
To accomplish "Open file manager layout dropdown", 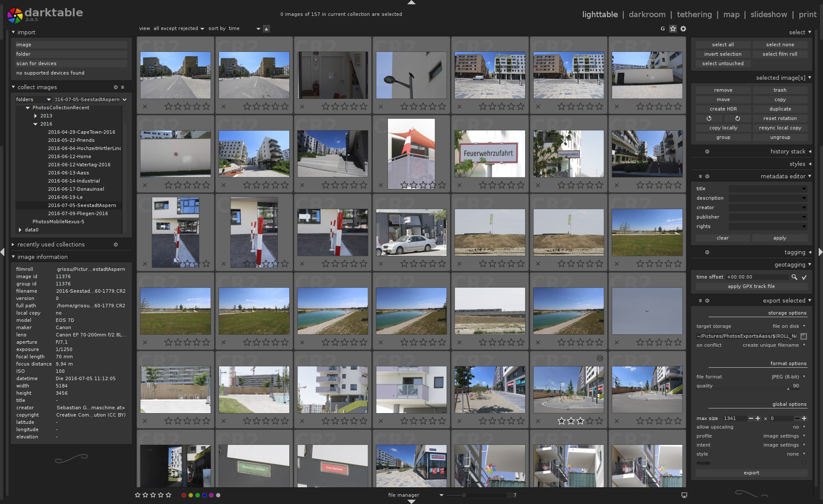I will click(x=415, y=495).
